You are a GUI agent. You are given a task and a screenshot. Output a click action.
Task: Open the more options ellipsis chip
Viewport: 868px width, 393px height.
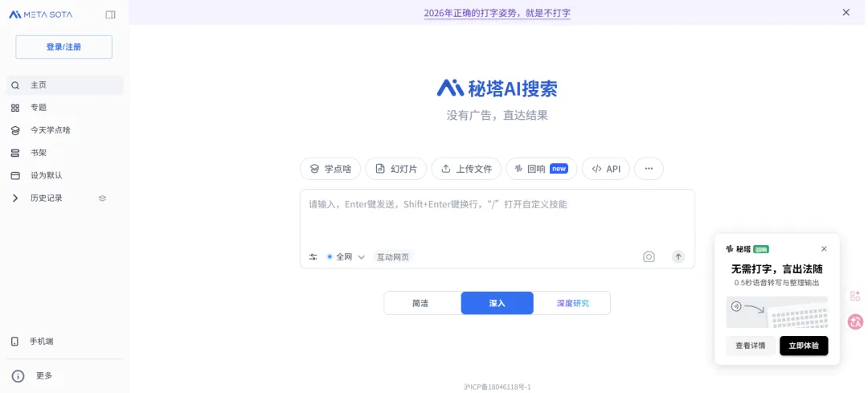click(x=649, y=169)
